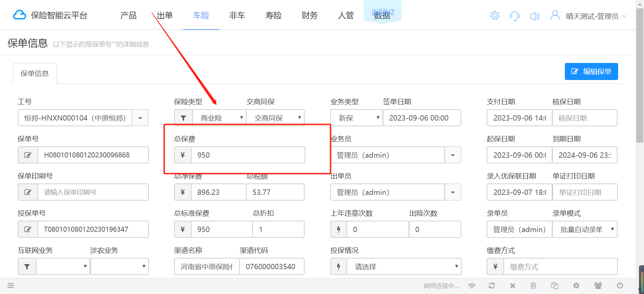
Task: Open the customer service headset icon
Action: coord(515,16)
